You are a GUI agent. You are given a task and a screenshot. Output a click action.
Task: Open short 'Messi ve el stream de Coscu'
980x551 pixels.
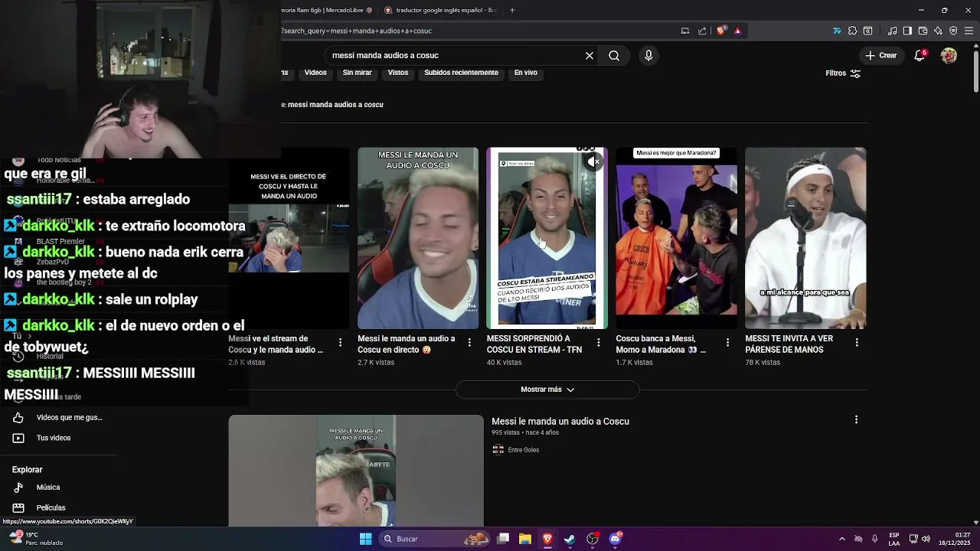click(289, 238)
